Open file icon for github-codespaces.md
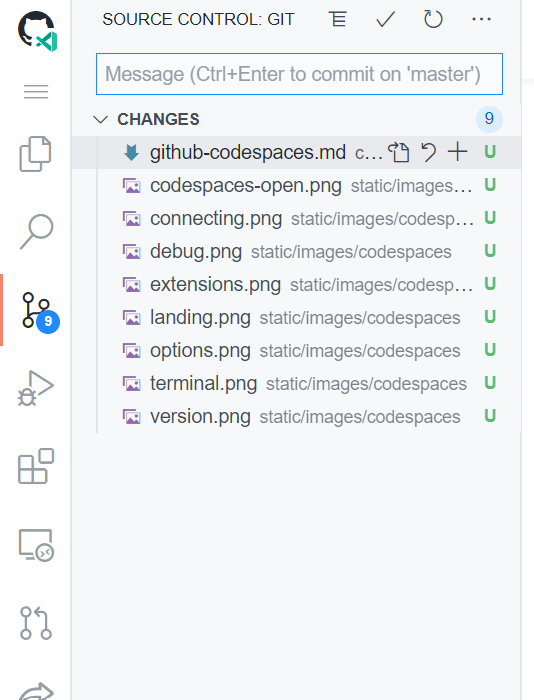This screenshot has width=534, height=700. [399, 152]
